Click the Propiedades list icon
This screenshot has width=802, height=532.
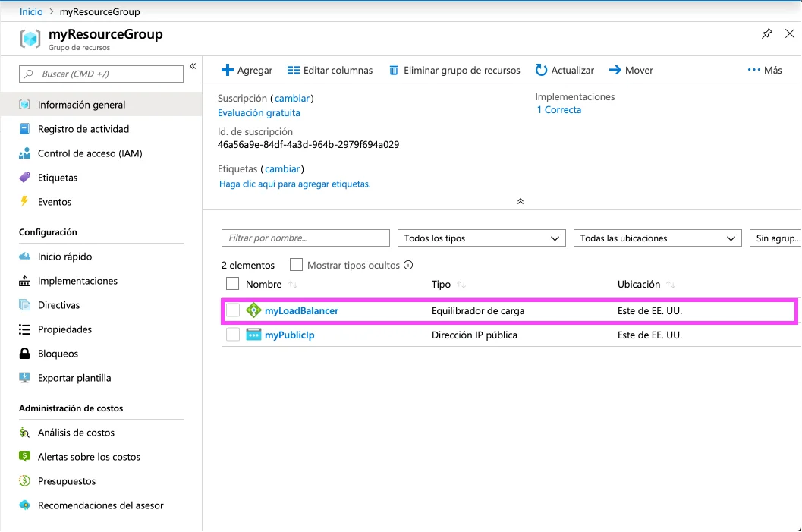pyautogui.click(x=24, y=329)
